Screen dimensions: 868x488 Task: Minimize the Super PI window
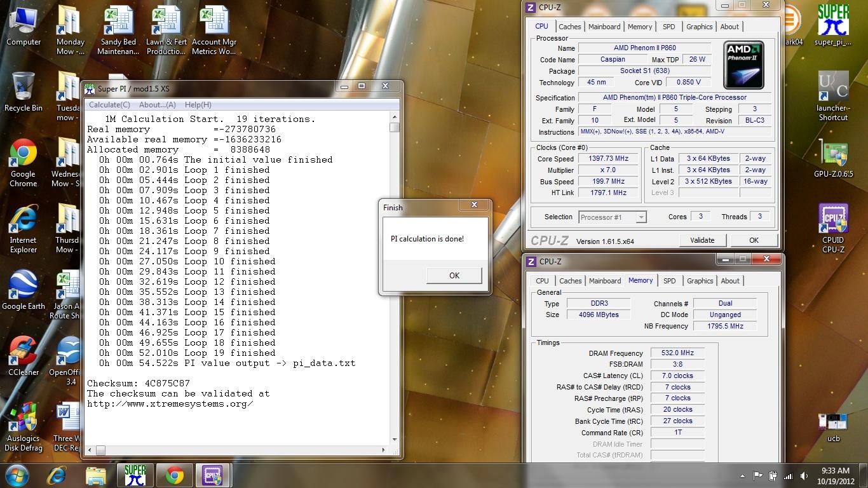click(x=344, y=86)
